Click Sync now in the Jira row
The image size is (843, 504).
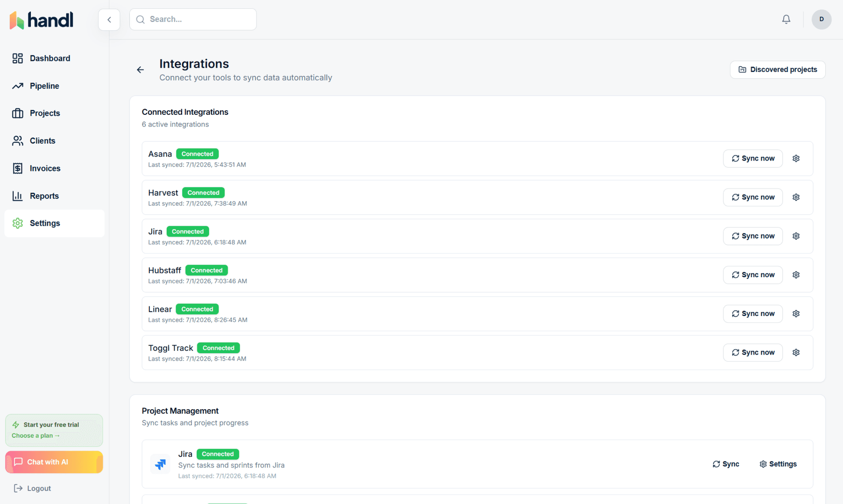752,236
